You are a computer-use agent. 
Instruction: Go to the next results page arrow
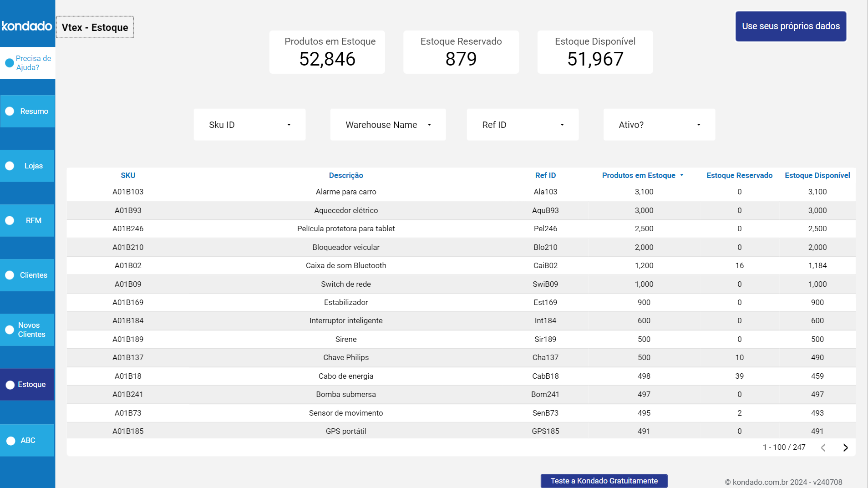[845, 447]
